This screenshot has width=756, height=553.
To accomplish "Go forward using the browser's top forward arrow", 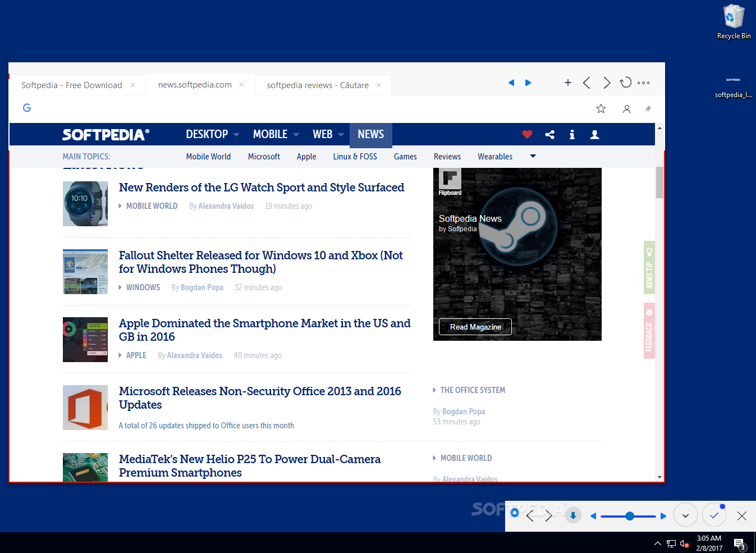I will click(607, 83).
